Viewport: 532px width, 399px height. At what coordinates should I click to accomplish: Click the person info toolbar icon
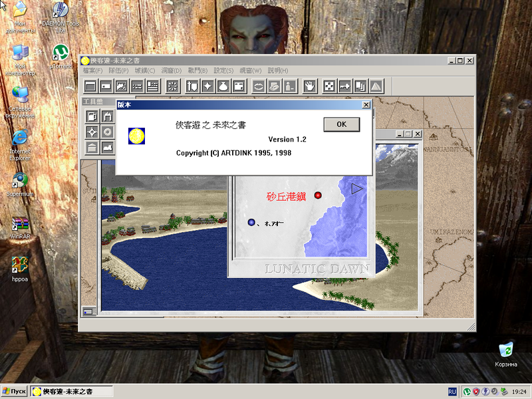(x=290, y=86)
